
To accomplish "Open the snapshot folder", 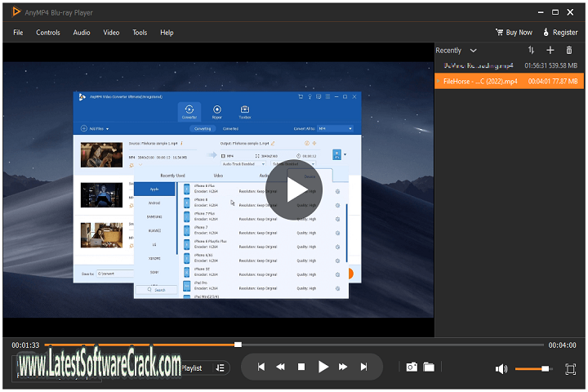I will pos(429,367).
